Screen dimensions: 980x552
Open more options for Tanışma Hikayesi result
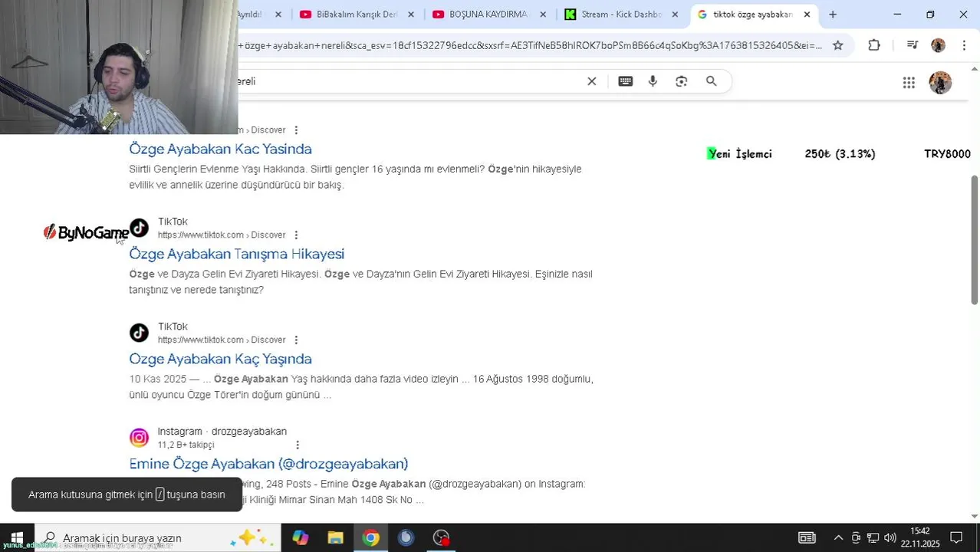(x=296, y=235)
